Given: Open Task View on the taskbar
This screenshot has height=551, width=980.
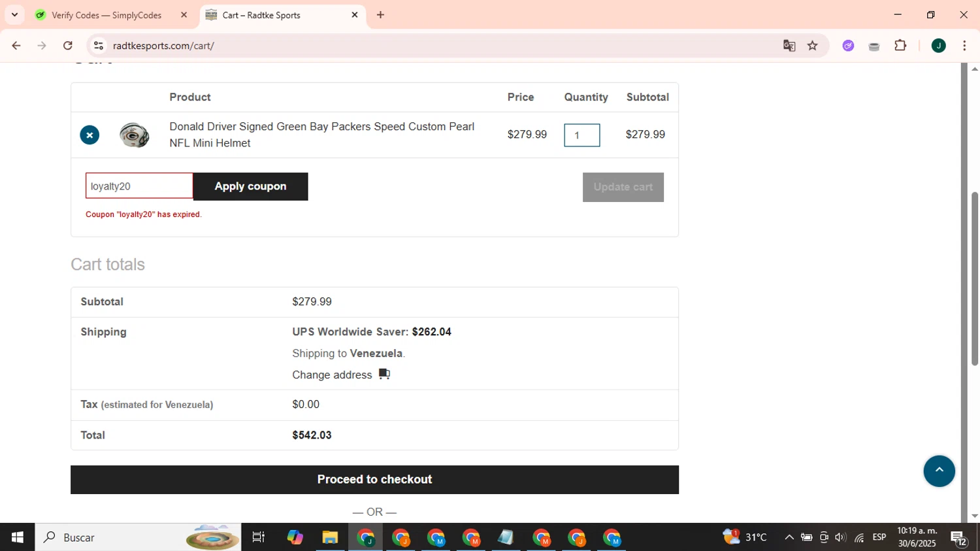Looking at the screenshot, I should click(x=259, y=537).
